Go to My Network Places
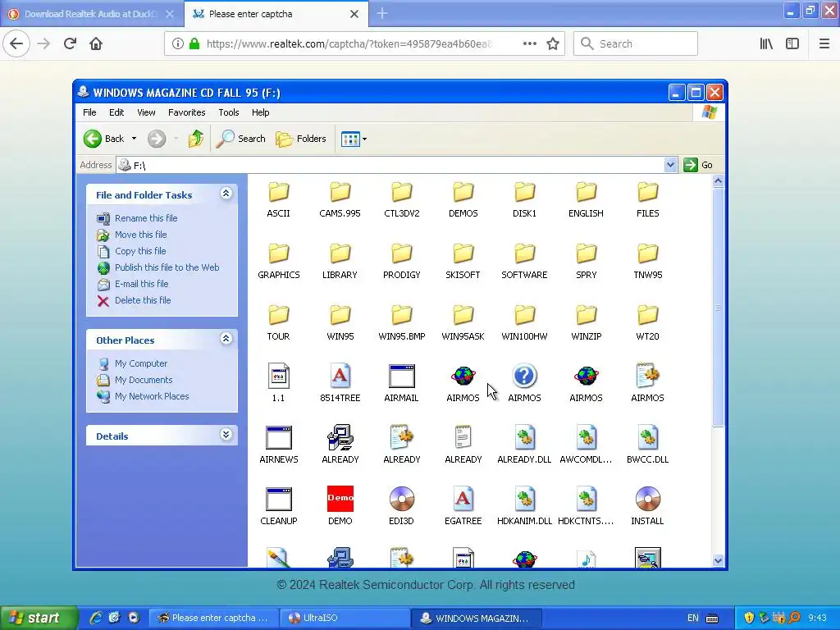This screenshot has height=630, width=840. pyautogui.click(x=152, y=396)
